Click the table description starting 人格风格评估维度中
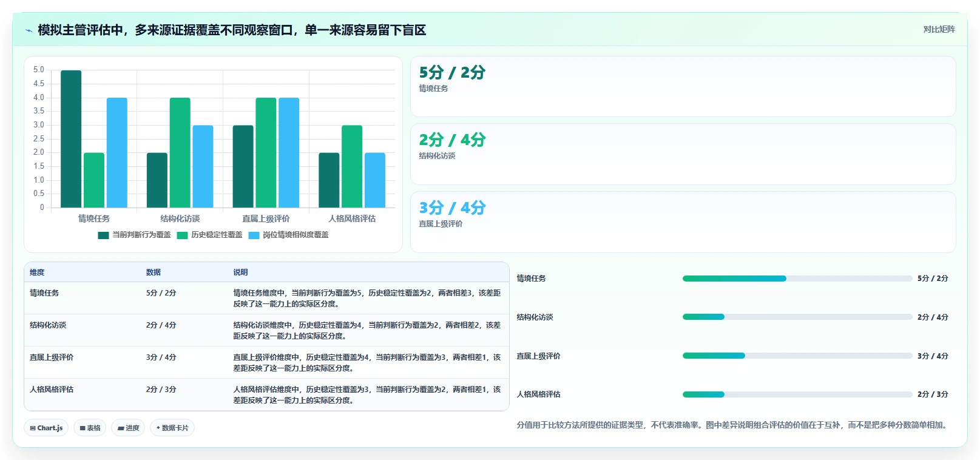This screenshot has height=460, width=980. point(367,395)
